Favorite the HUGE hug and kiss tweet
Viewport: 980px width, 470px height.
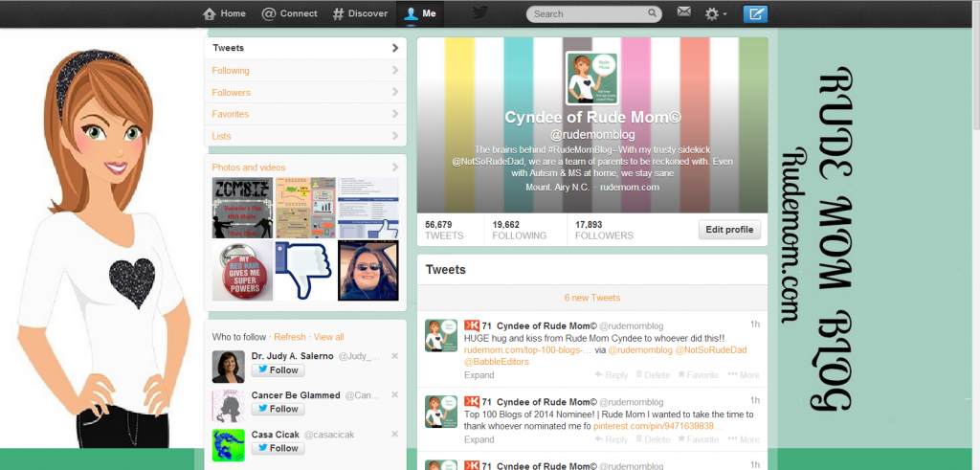click(x=698, y=375)
